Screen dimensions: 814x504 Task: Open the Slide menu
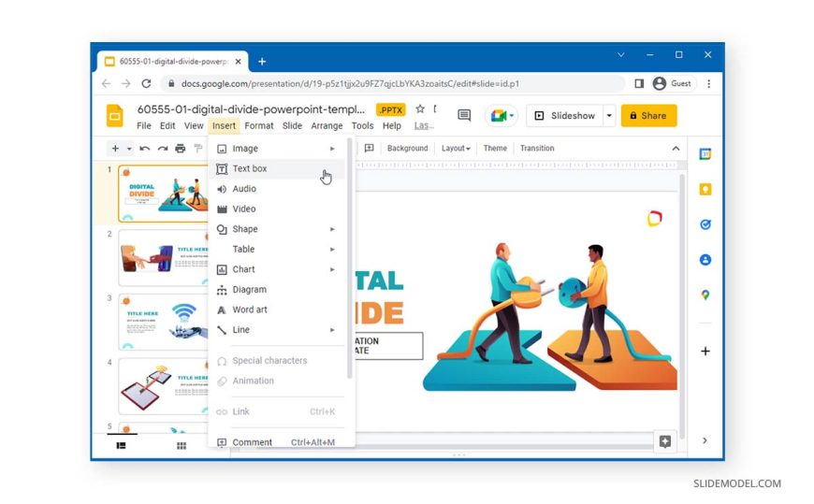(292, 125)
